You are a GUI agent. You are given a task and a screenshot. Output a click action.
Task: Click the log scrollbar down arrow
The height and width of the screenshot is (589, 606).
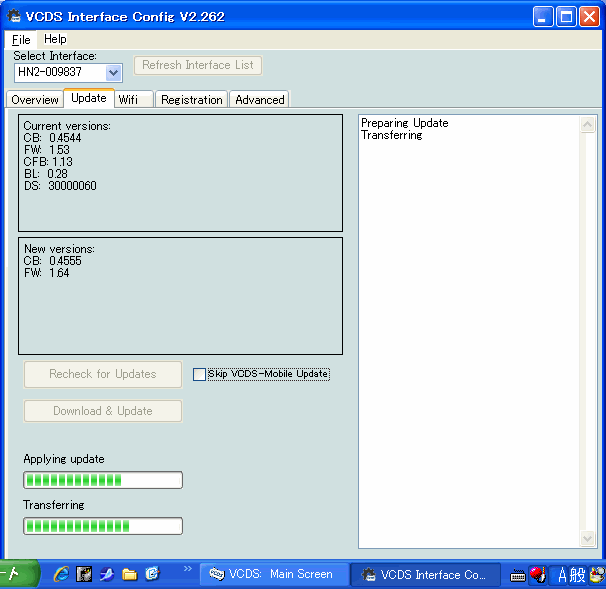(x=587, y=538)
